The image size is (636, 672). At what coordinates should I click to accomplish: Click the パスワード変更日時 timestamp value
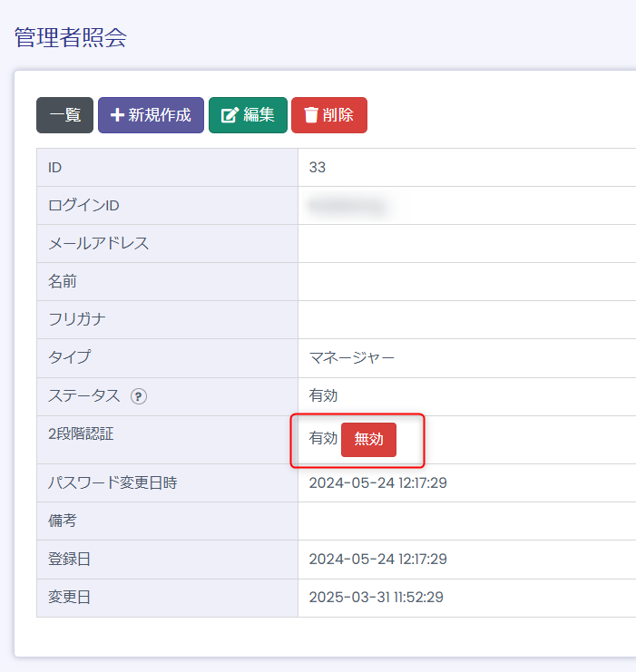[377, 482]
